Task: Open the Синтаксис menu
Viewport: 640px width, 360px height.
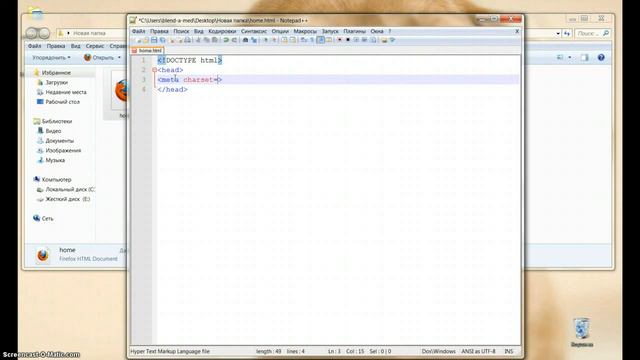Action: pos(253,31)
